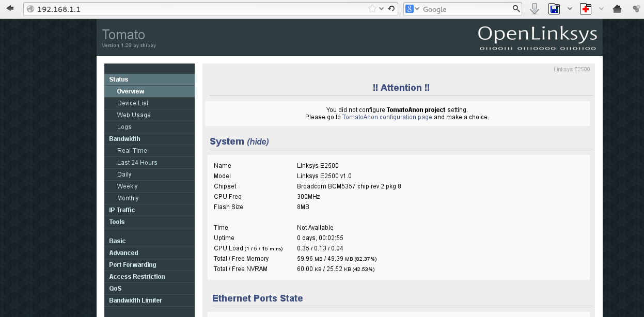This screenshot has width=644, height=317.
Task: Click the gray circles extension icon
Action: click(x=636, y=9)
